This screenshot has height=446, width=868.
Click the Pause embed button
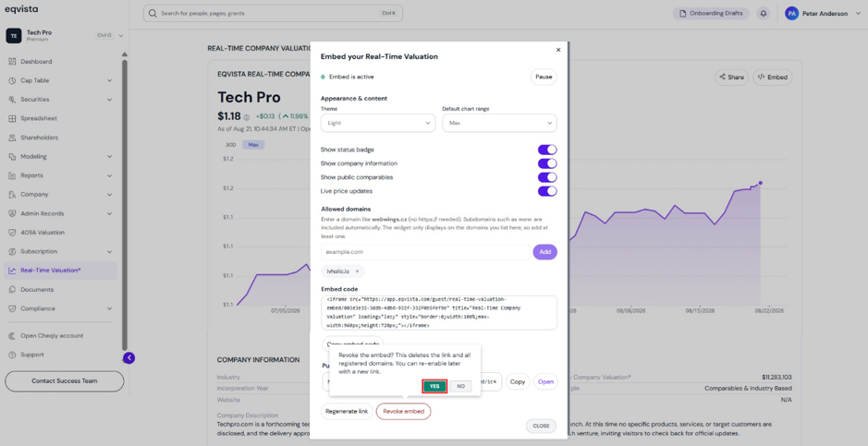tap(544, 77)
